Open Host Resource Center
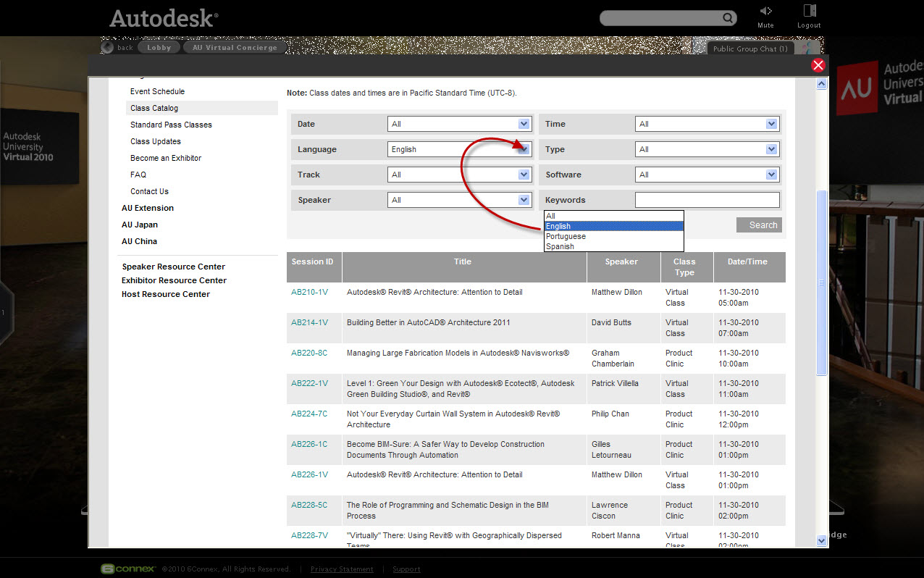Viewport: 924px width, 578px height. [166, 294]
